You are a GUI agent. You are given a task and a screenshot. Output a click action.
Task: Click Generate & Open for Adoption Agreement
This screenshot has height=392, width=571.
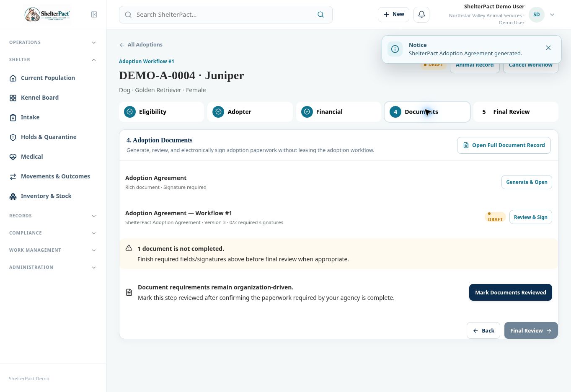[527, 182]
